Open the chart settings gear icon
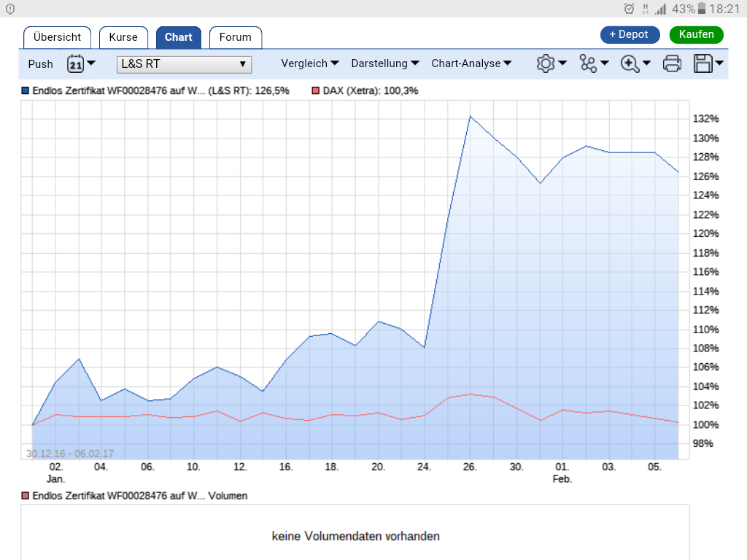Image resolution: width=747 pixels, height=560 pixels. [x=546, y=63]
